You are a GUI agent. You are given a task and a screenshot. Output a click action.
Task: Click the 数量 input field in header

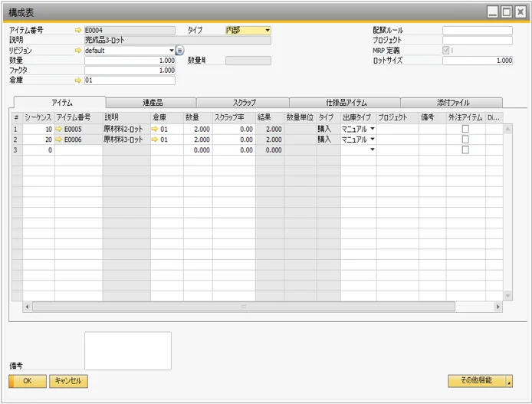pos(130,61)
